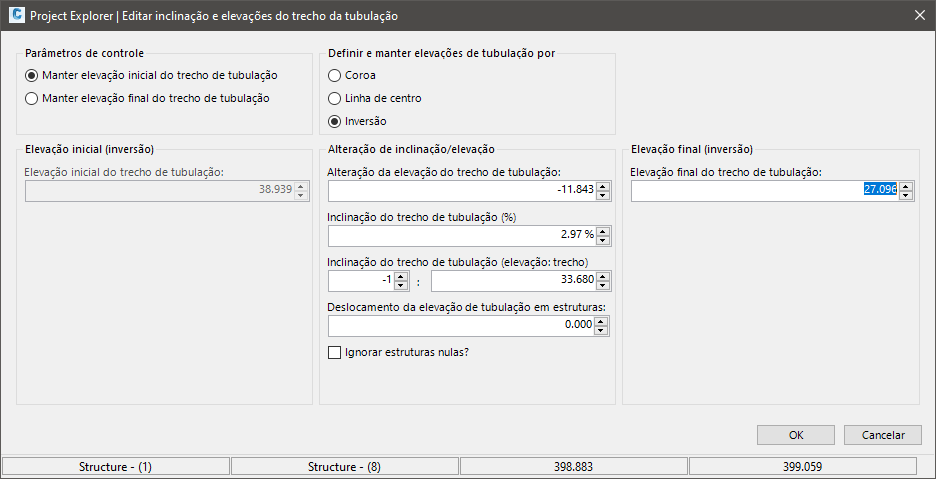The width and height of the screenshot is (936, 479).
Task: Select Inversão radio button
Action: 335,121
